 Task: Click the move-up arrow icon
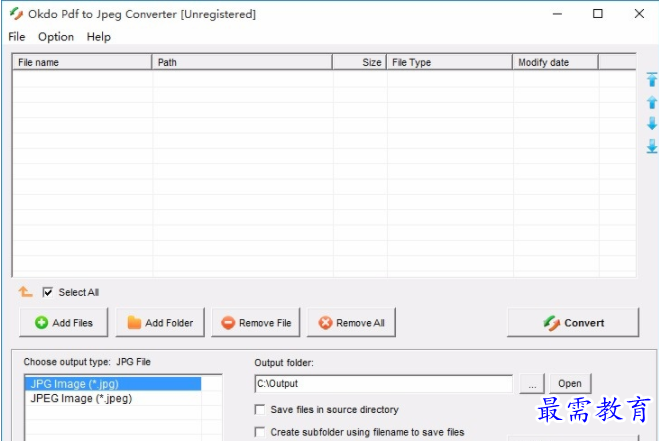click(651, 102)
